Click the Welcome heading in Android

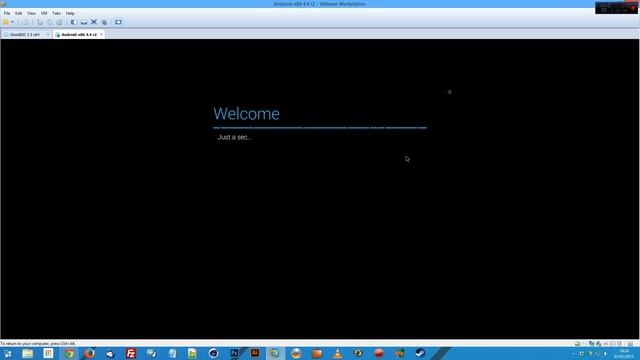[247, 113]
